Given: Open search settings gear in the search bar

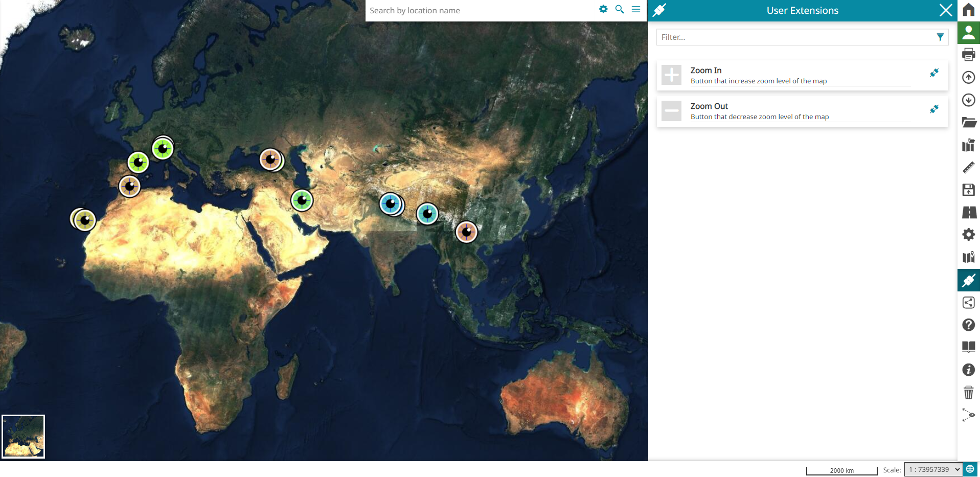Looking at the screenshot, I should tap(603, 9).
